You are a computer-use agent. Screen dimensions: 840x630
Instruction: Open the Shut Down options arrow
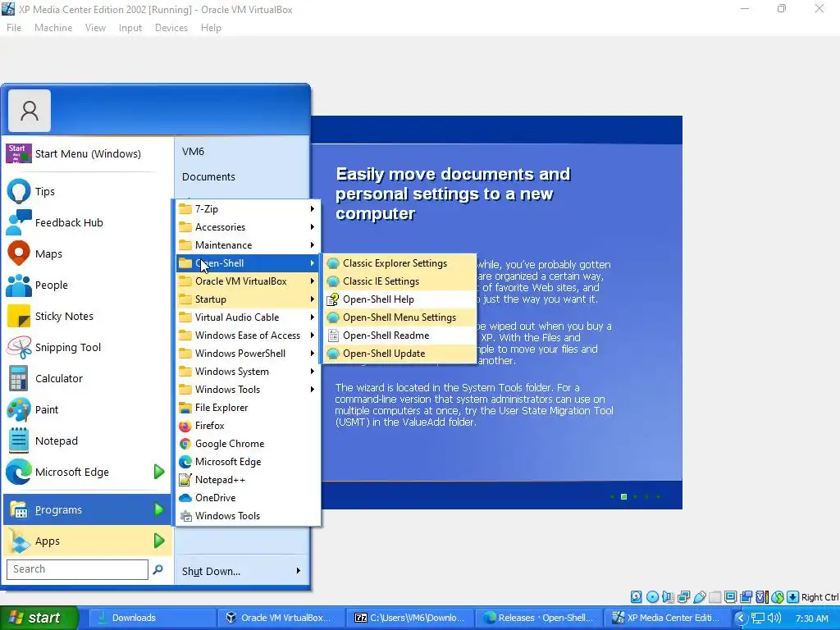[299, 571]
